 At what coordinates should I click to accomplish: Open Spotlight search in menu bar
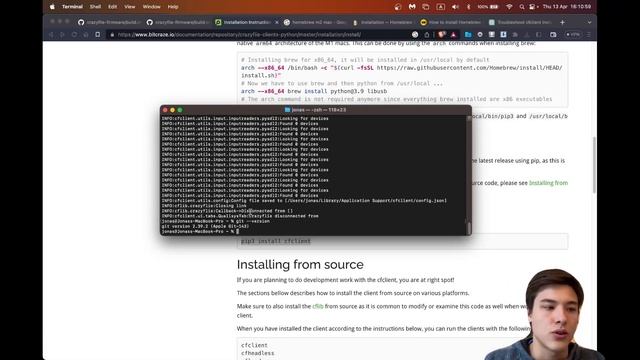click(x=522, y=7)
